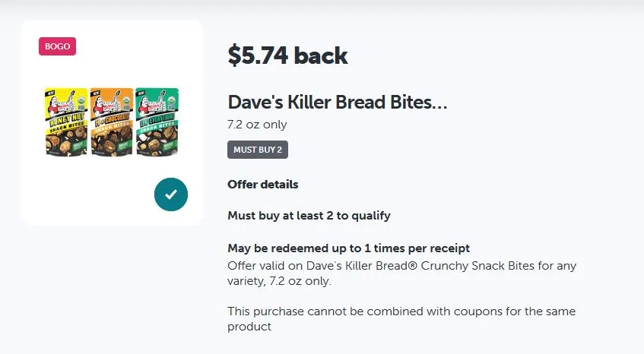Click the NEW label on orange bag
This screenshot has width=644, height=354.
coord(95,92)
